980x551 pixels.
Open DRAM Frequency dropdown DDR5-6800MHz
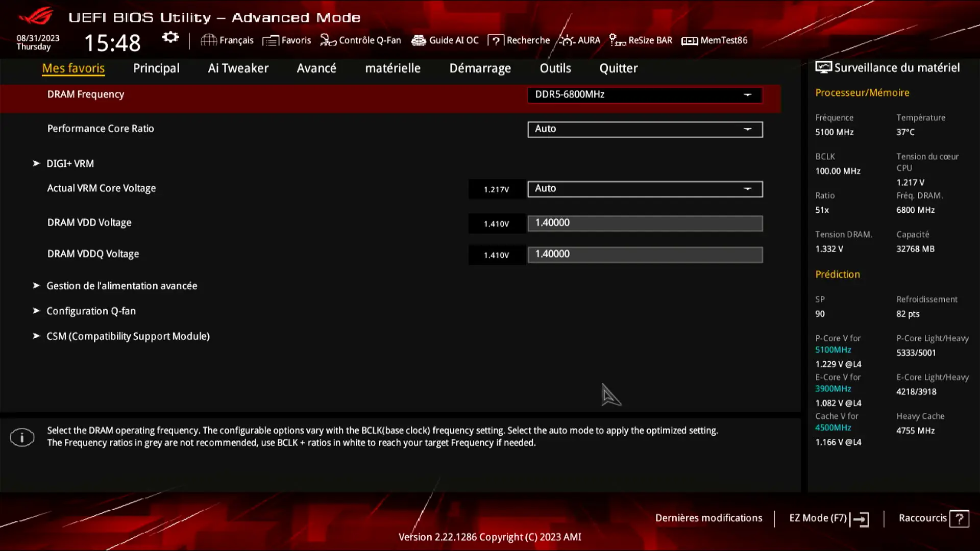[645, 95]
